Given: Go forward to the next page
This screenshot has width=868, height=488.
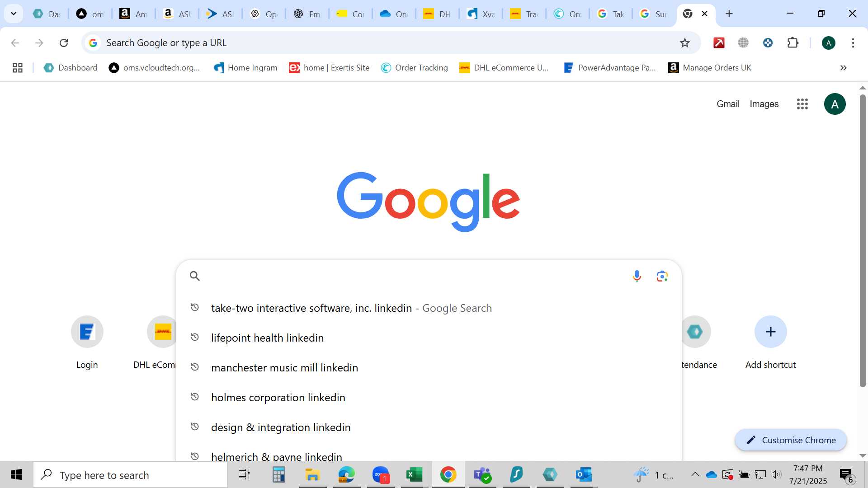Looking at the screenshot, I should pos(39,43).
